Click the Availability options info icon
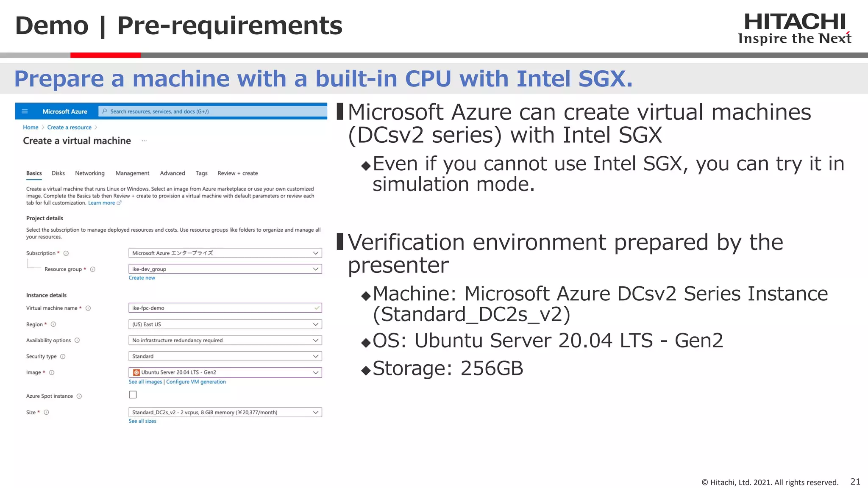 (x=77, y=341)
